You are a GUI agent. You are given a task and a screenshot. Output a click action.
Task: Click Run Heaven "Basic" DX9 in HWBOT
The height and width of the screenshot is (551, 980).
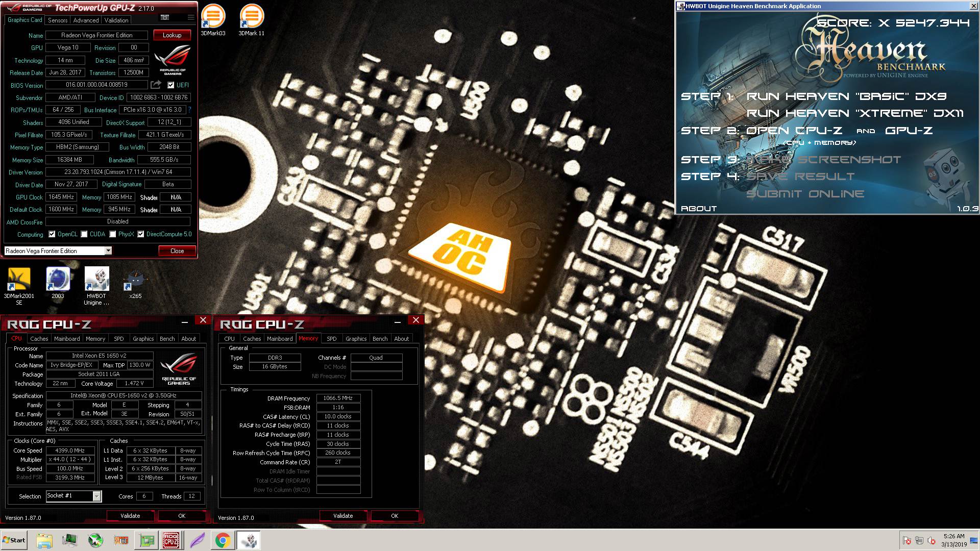(x=846, y=96)
